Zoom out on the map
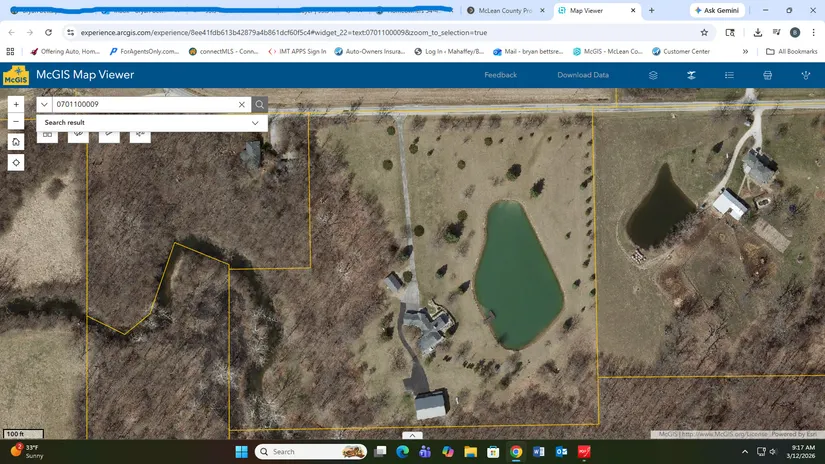This screenshot has height=464, width=825. pos(16,122)
